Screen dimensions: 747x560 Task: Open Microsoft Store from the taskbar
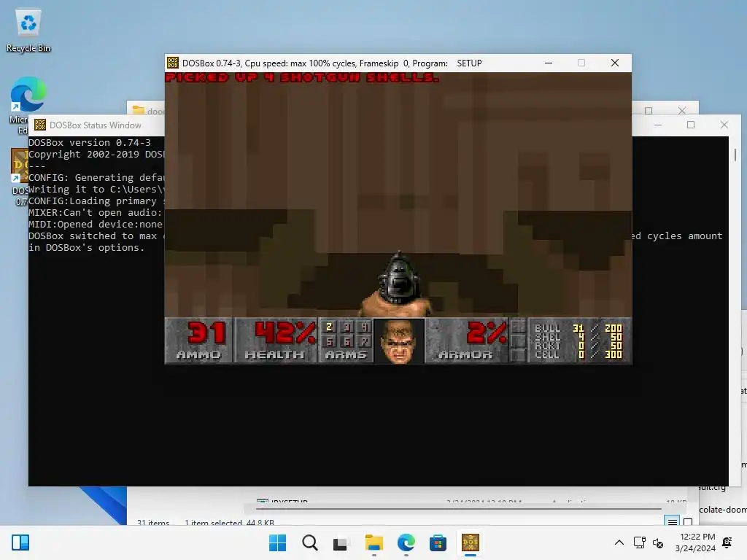tap(438, 542)
